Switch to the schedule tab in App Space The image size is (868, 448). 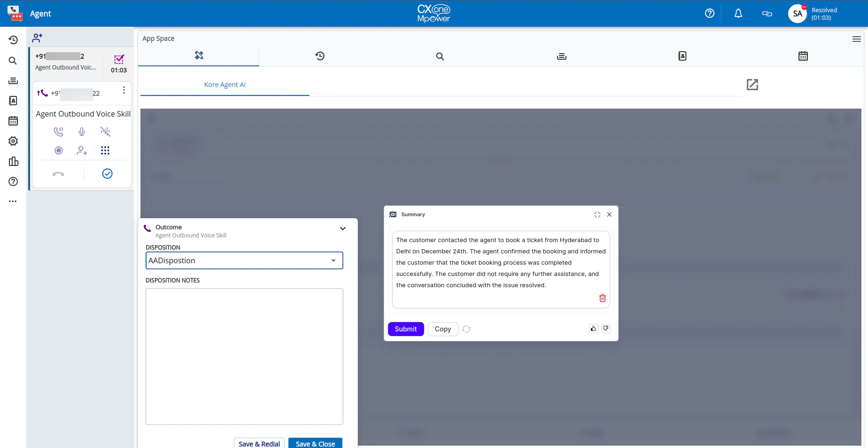pos(803,56)
